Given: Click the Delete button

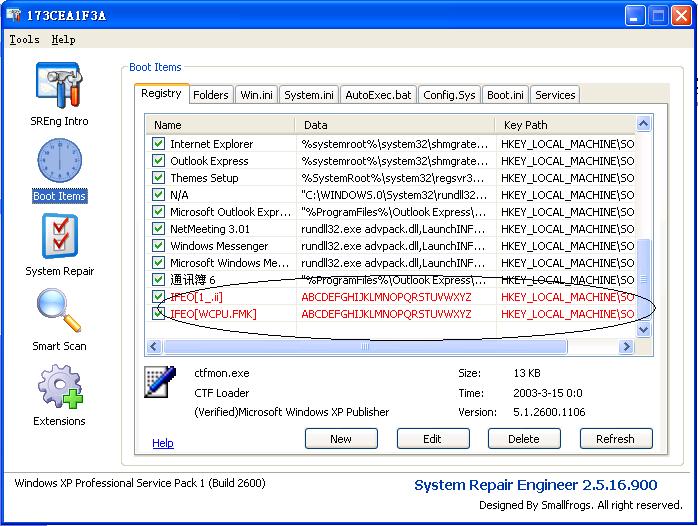Looking at the screenshot, I should coord(524,439).
